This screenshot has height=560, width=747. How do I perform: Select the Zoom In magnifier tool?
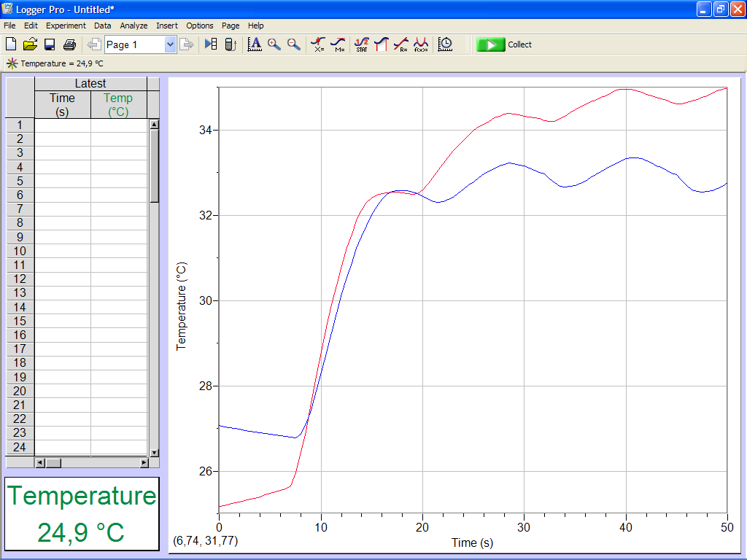pyautogui.click(x=274, y=44)
